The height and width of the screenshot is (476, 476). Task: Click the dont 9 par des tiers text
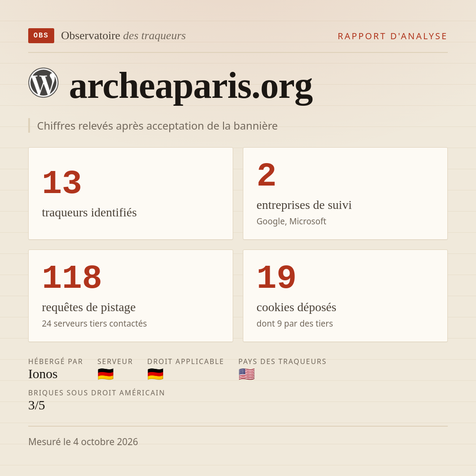294,324
